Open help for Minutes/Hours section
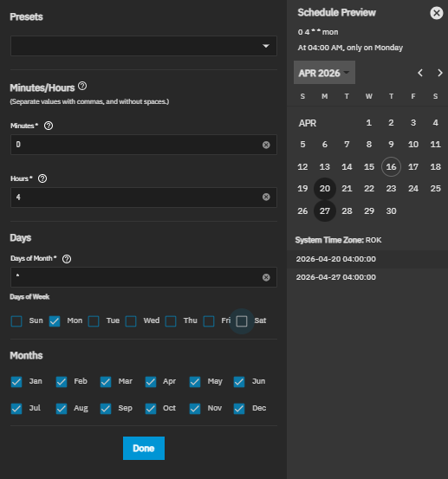This screenshot has height=479, width=448. pos(82,86)
